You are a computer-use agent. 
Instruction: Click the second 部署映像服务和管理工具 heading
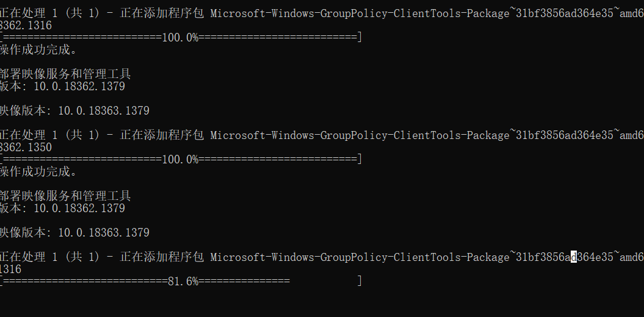point(65,196)
